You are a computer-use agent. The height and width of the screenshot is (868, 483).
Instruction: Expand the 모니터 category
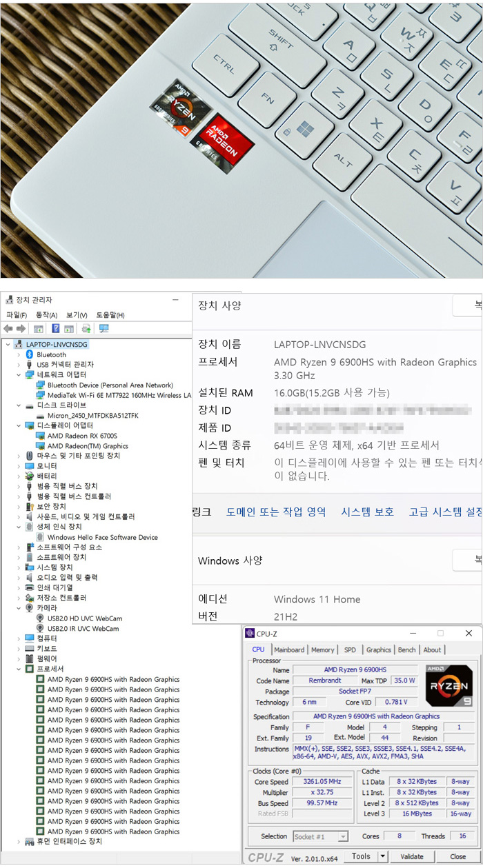[19, 466]
